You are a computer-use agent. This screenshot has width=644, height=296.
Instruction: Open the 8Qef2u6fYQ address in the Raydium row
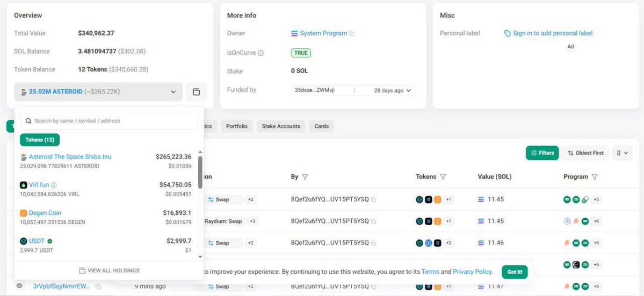330,221
